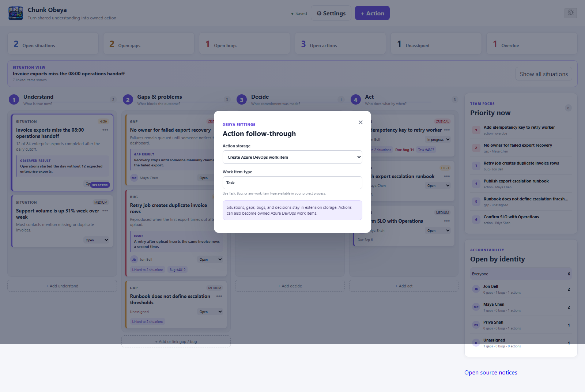Select the Open situations summary card
The width and height of the screenshot is (585, 392).
click(x=53, y=44)
